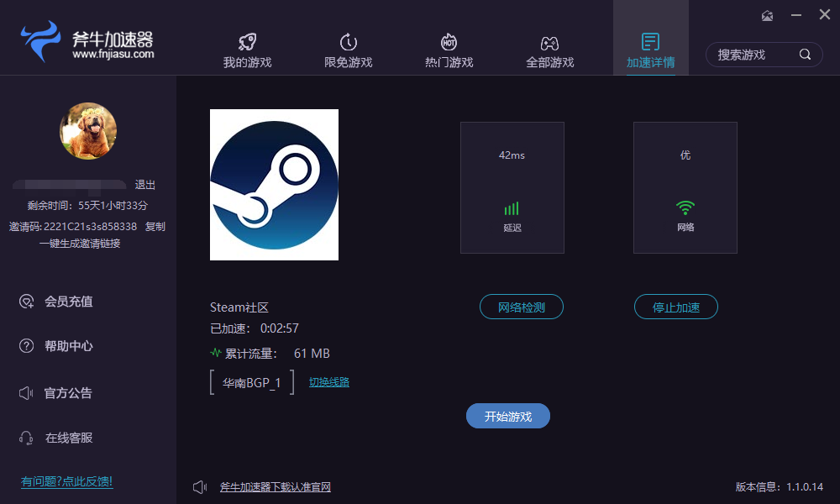Minimize the accelerator window
The width and height of the screenshot is (840, 504).
[796, 15]
